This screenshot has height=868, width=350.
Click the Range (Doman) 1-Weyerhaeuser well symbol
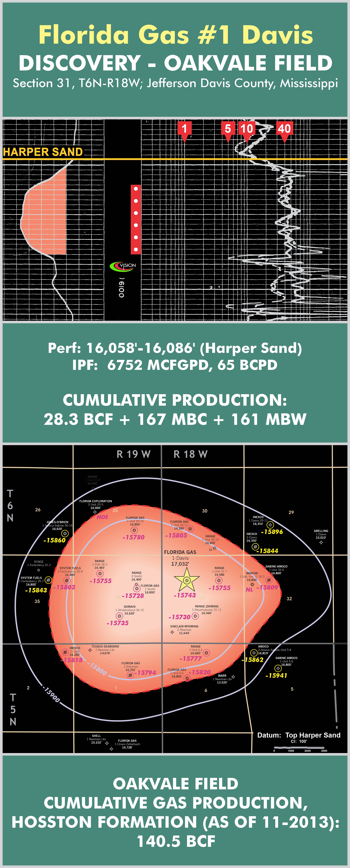point(195,616)
